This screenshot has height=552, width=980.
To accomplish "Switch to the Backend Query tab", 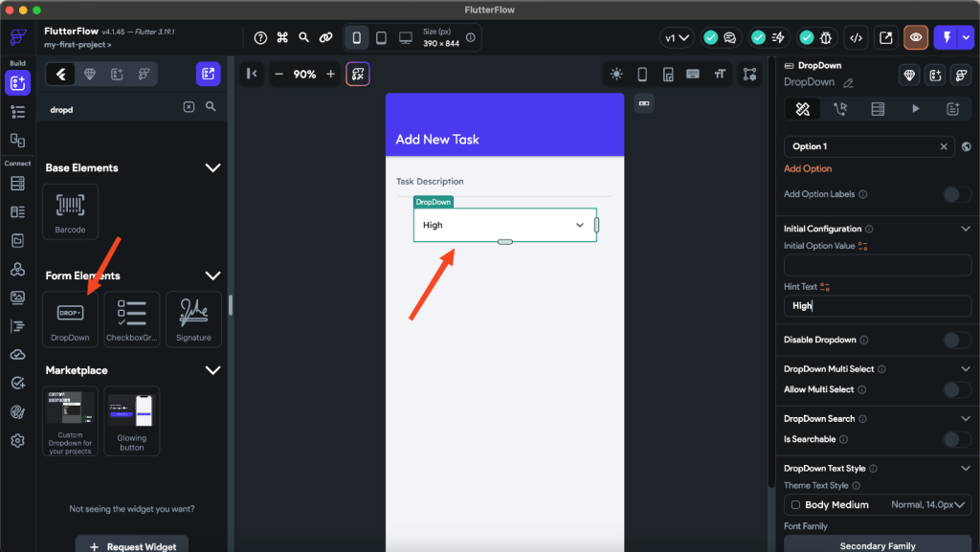I will 878,109.
